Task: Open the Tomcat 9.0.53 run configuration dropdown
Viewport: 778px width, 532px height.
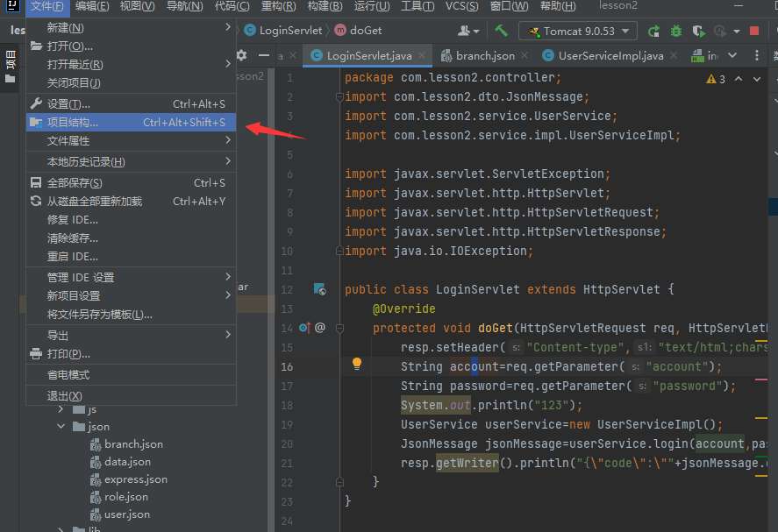Action: pyautogui.click(x=578, y=31)
